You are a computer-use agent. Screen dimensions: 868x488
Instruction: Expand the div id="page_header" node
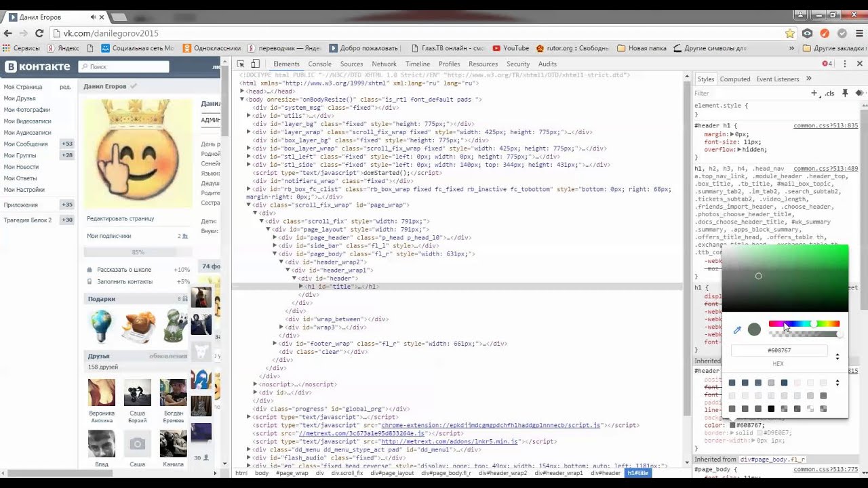pos(275,238)
